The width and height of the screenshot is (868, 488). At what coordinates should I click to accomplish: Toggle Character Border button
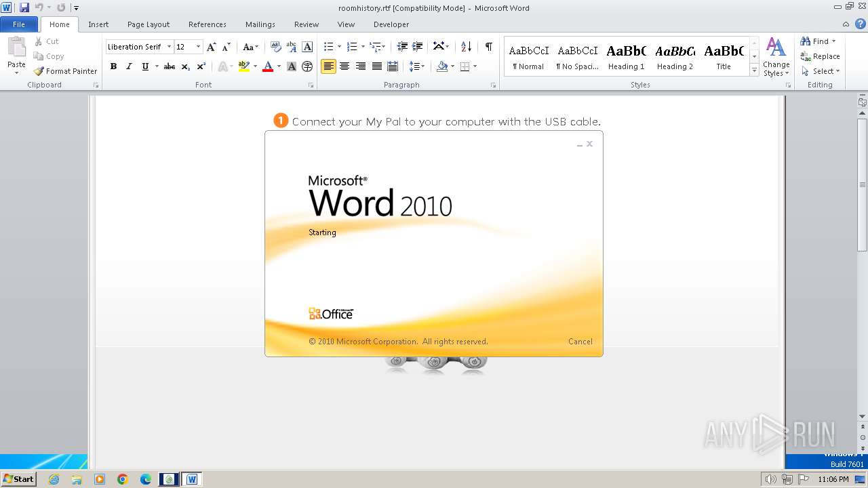pyautogui.click(x=307, y=47)
